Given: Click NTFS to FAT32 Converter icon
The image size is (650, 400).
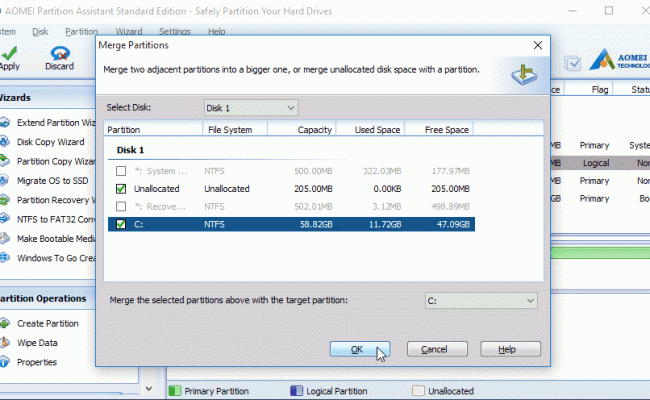Looking at the screenshot, I should point(5,219).
